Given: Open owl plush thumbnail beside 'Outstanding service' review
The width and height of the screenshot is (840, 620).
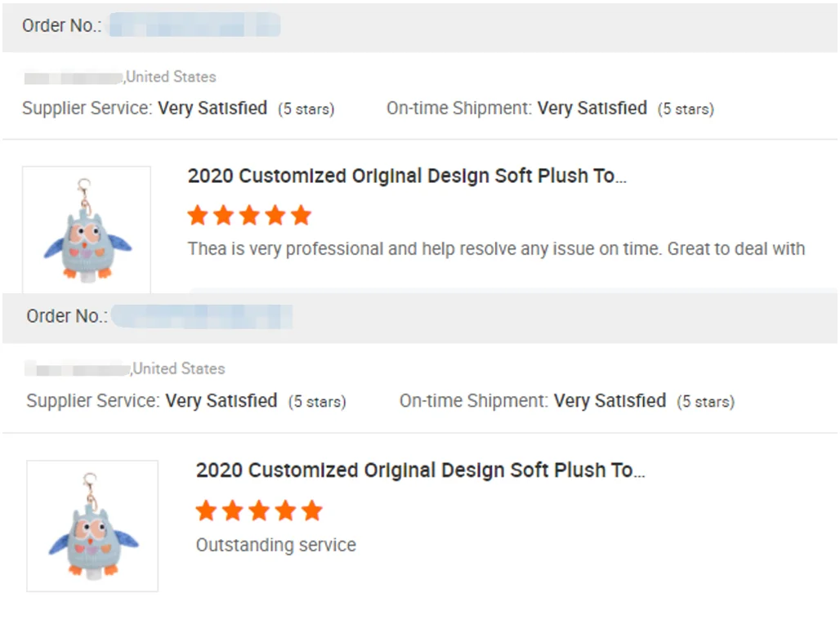Looking at the screenshot, I should click(x=92, y=525).
